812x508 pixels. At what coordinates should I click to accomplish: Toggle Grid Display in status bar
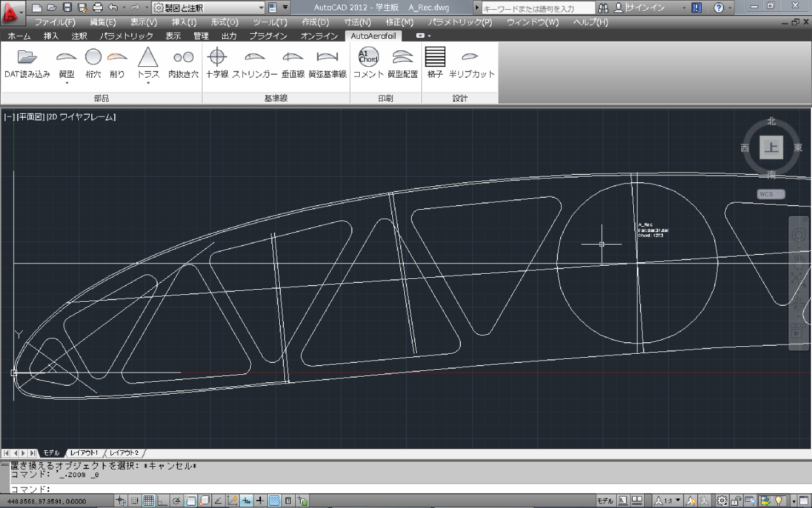click(148, 501)
